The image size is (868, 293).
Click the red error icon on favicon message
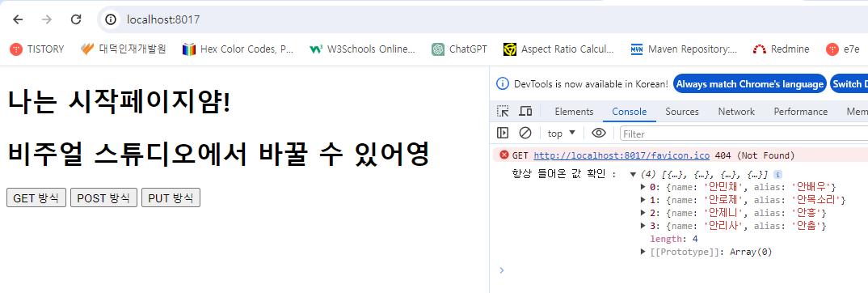[x=504, y=155]
